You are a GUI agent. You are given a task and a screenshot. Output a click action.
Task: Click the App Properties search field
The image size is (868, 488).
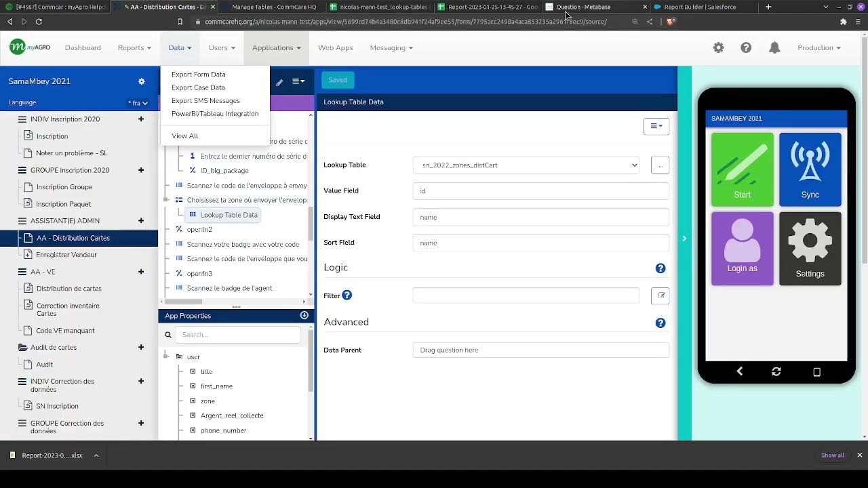tap(238, 335)
